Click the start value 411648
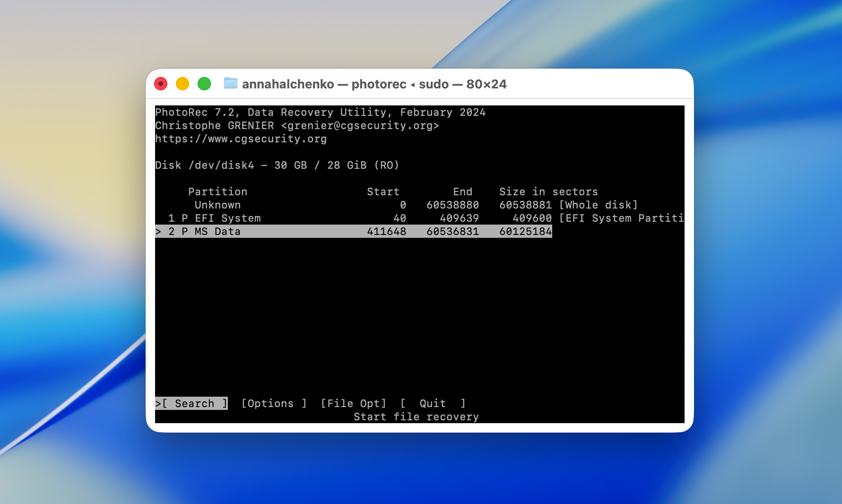The image size is (842, 504). (x=387, y=231)
